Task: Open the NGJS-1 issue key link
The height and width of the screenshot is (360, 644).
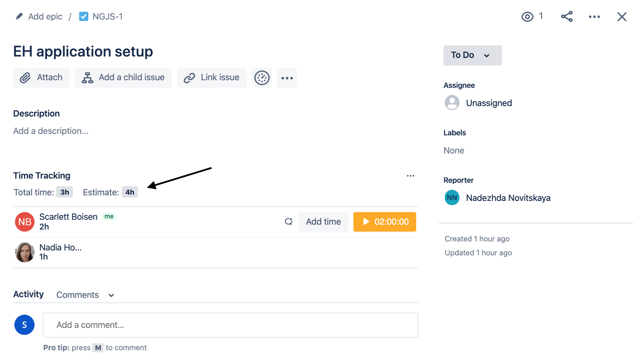Action: pyautogui.click(x=107, y=17)
